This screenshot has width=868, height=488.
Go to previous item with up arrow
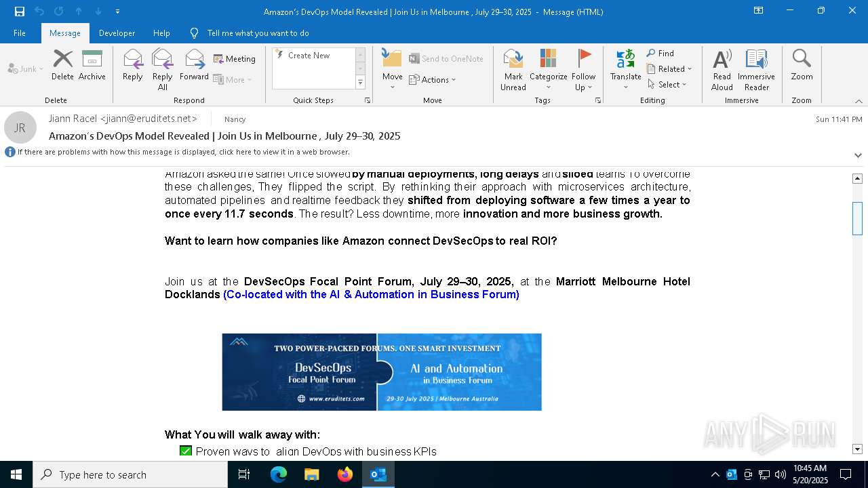(x=79, y=12)
